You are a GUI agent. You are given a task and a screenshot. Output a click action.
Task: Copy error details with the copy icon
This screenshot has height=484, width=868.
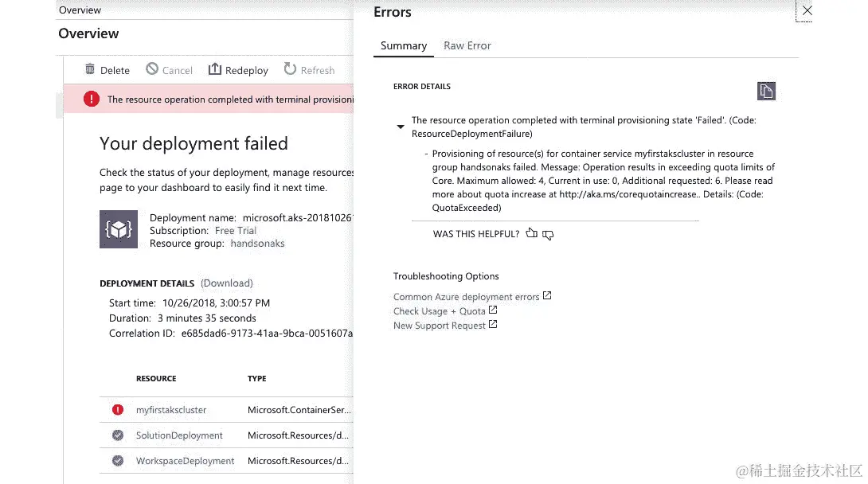[x=766, y=92]
